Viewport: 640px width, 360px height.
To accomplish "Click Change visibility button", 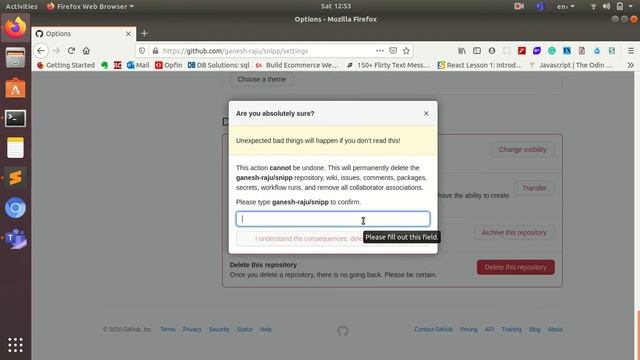I will pyautogui.click(x=522, y=150).
